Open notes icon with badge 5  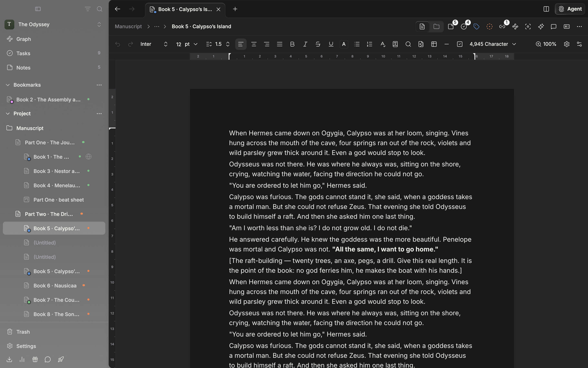click(451, 27)
